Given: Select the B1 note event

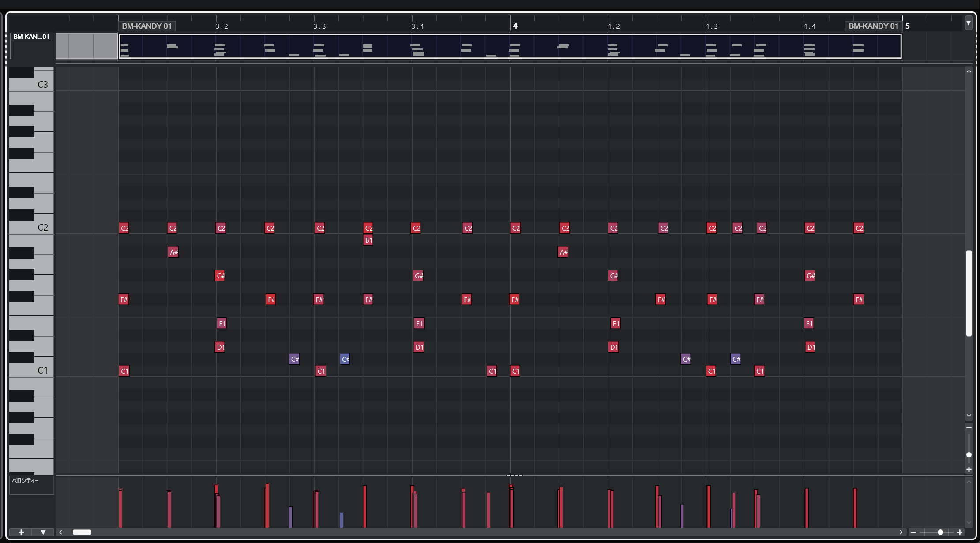Looking at the screenshot, I should pyautogui.click(x=368, y=240).
